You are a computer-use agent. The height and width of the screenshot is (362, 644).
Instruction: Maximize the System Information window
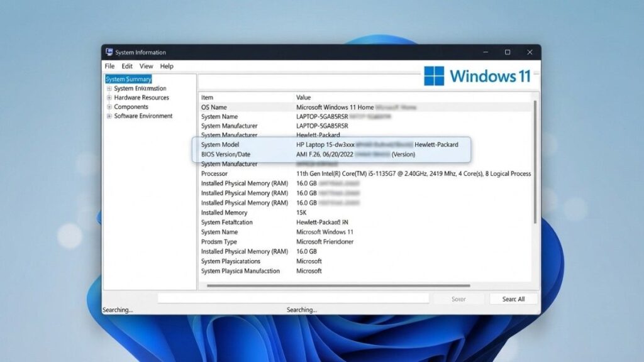click(508, 52)
